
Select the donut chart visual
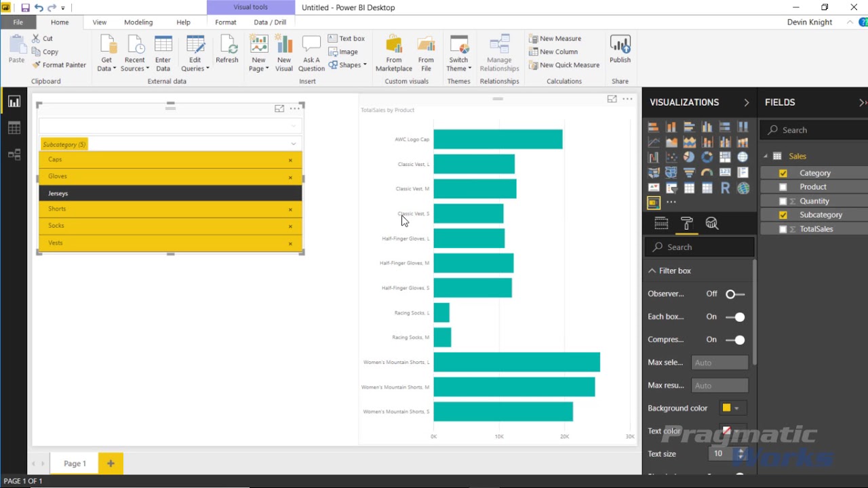[707, 157]
